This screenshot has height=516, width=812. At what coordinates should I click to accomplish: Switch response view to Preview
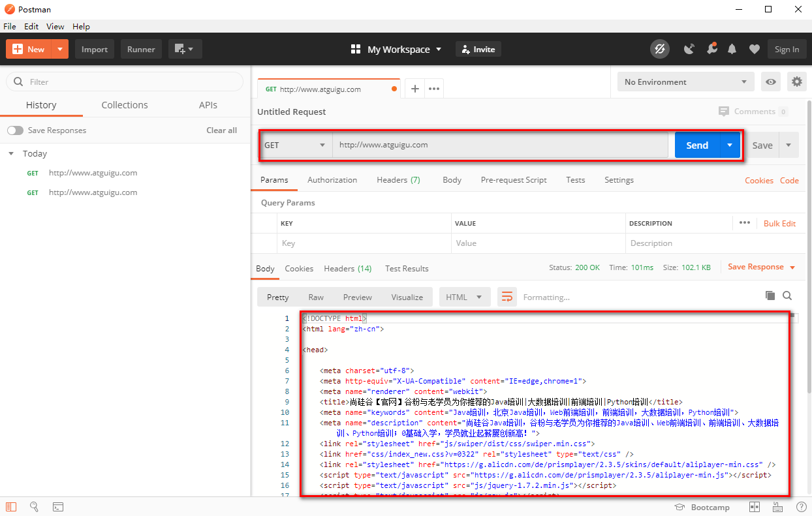point(358,297)
